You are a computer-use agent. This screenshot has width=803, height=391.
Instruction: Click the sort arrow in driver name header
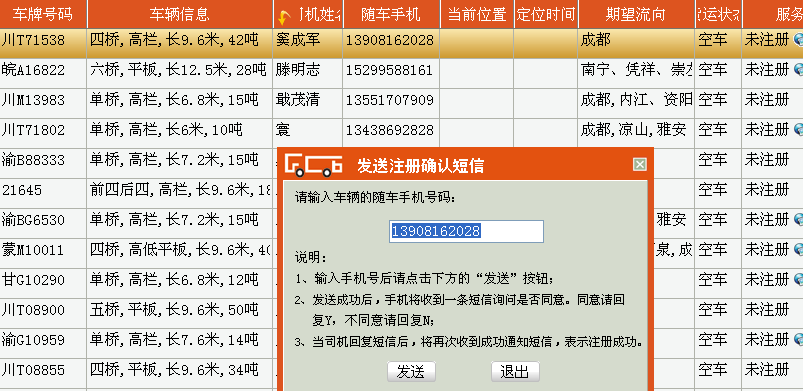284,18
